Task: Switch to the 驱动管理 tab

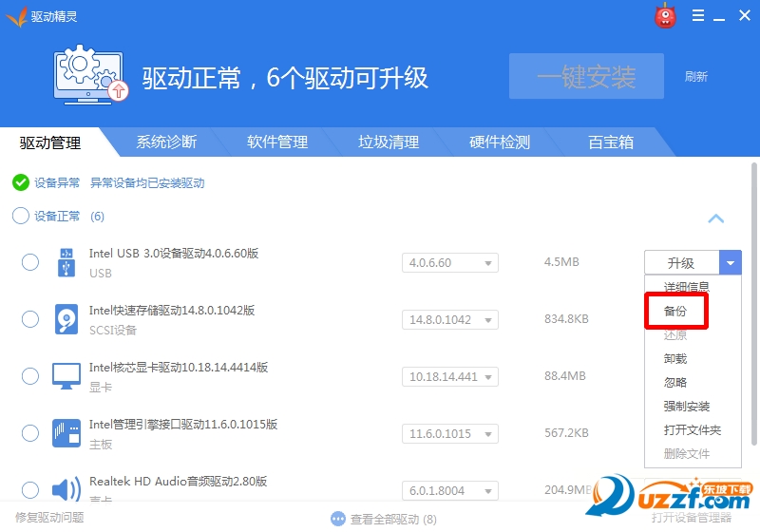Action: [x=50, y=142]
